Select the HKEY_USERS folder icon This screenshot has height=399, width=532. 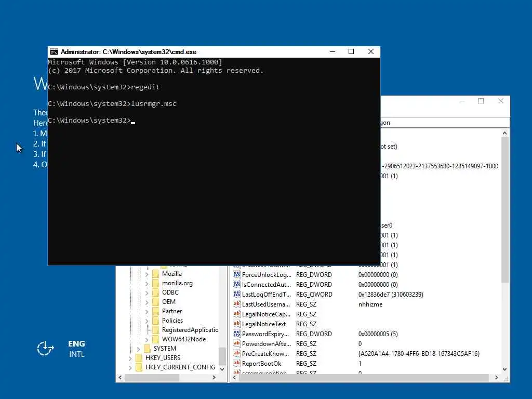(x=139, y=357)
